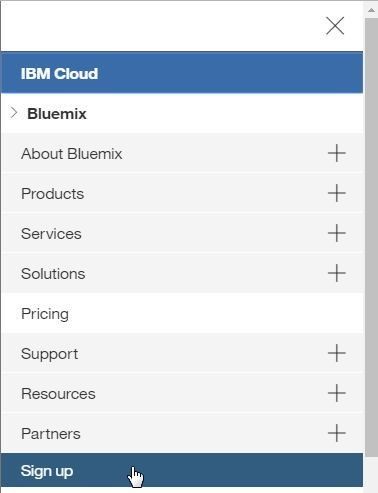Click the vertical scrollbar thumb
This screenshot has height=493, width=378.
pyautogui.click(x=371, y=237)
